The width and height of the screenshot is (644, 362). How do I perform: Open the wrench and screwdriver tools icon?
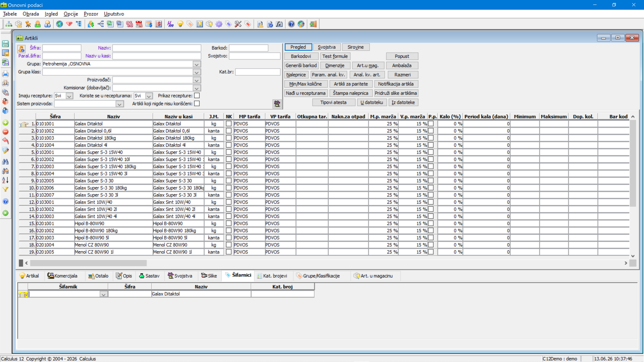pyautogui.click(x=238, y=24)
